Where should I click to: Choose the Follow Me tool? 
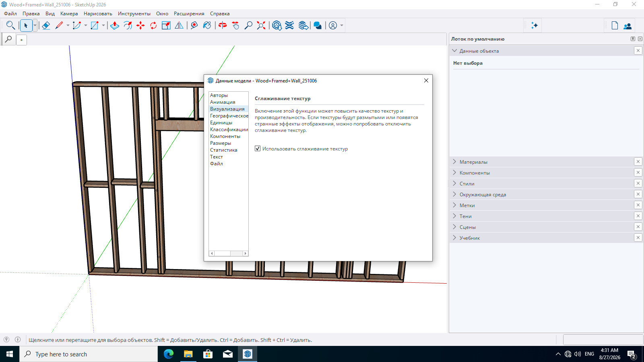click(x=128, y=25)
